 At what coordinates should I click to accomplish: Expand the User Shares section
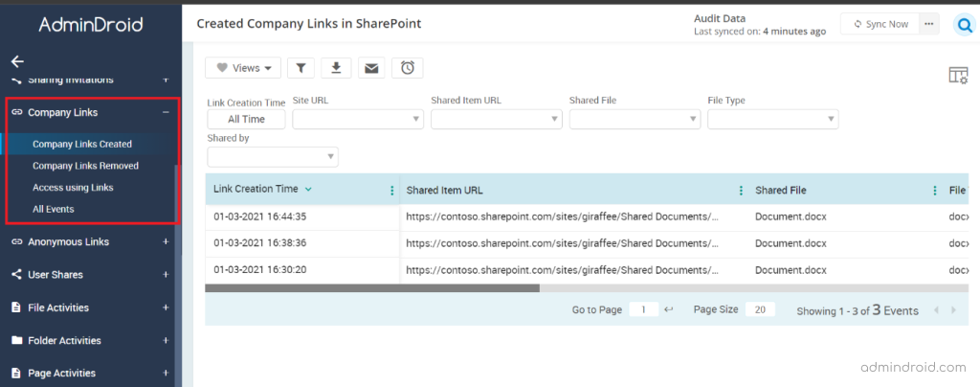coord(166,275)
